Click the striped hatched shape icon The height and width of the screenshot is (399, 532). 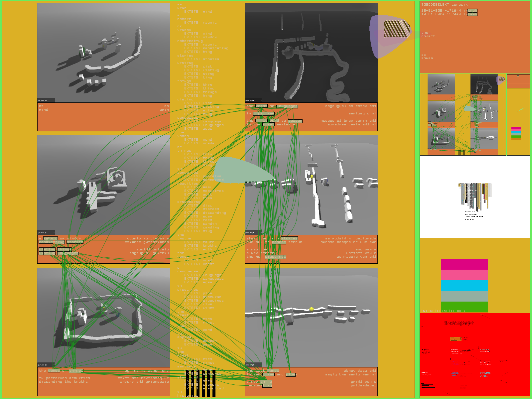point(397,29)
